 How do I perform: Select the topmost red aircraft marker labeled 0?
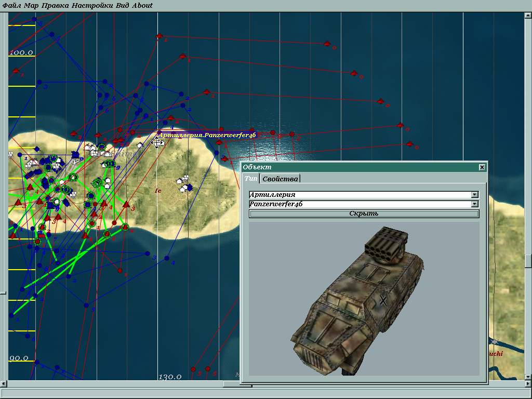[327, 44]
